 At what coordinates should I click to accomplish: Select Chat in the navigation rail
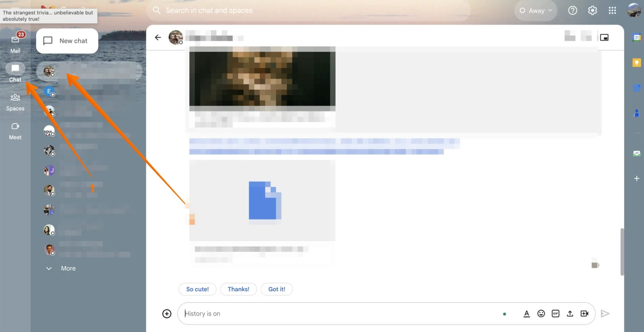15,72
